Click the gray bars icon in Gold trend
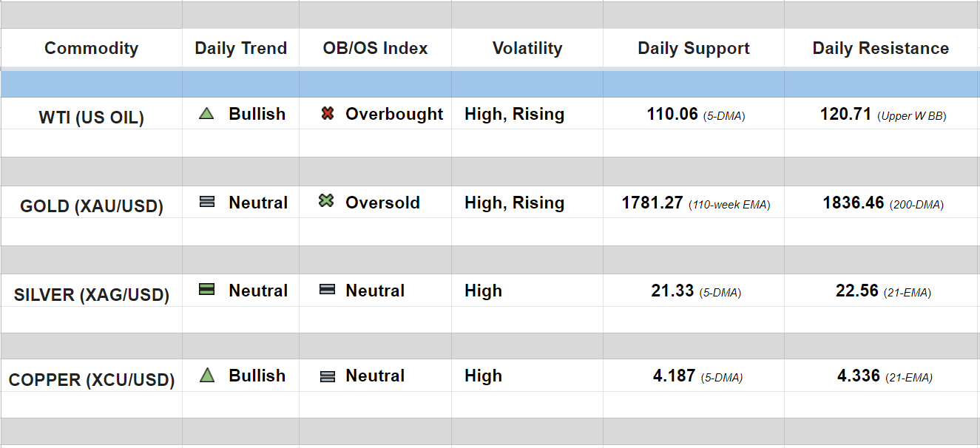This screenshot has width=980, height=448. pos(207,202)
